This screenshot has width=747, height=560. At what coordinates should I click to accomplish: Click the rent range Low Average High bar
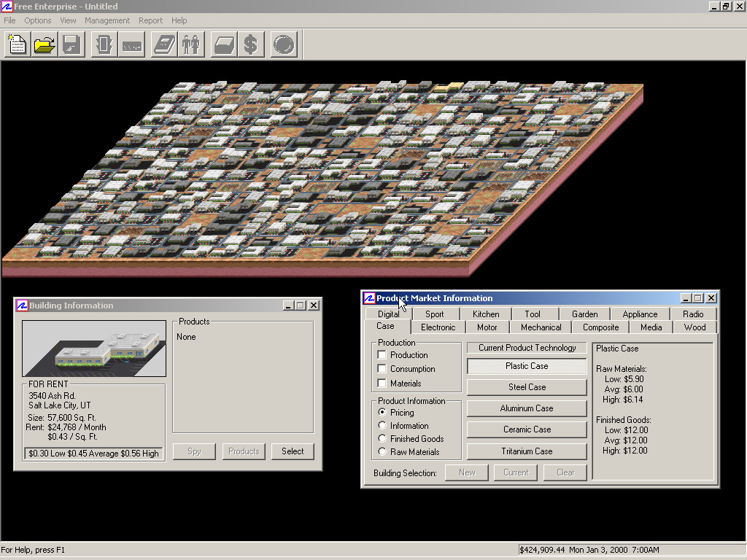click(94, 454)
